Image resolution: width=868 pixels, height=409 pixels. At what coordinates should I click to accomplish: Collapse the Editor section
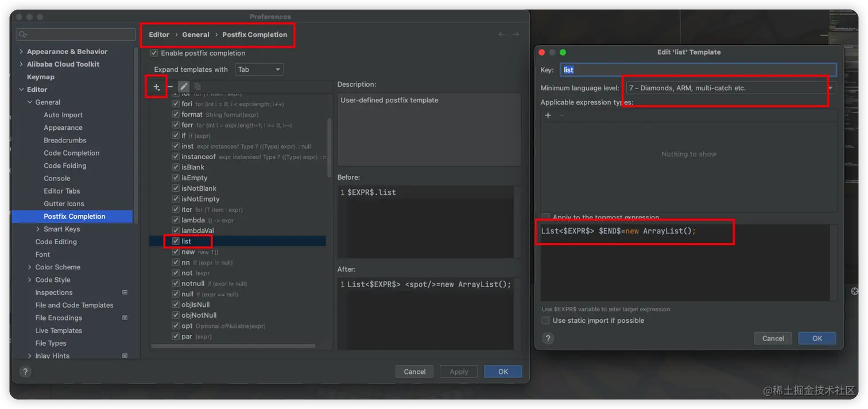click(21, 90)
